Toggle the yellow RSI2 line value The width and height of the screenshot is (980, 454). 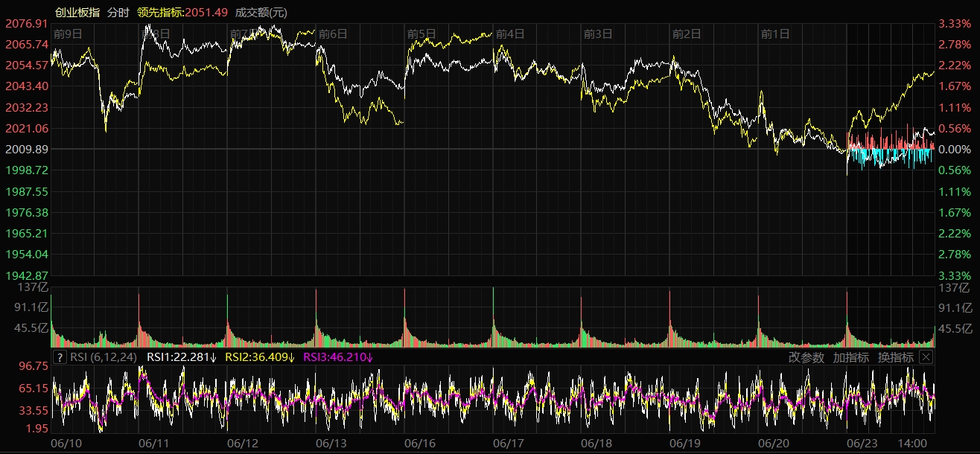(x=259, y=357)
